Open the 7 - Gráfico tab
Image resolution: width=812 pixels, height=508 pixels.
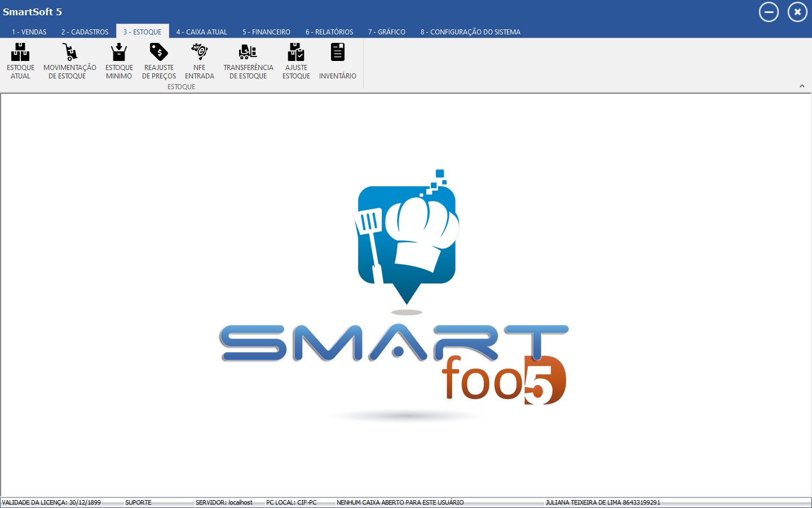point(387,32)
